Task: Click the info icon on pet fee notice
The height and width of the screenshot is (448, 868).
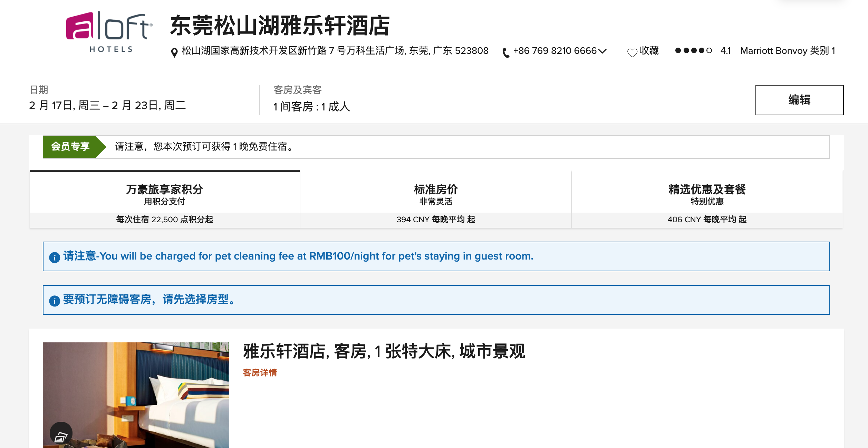Action: pyautogui.click(x=55, y=257)
